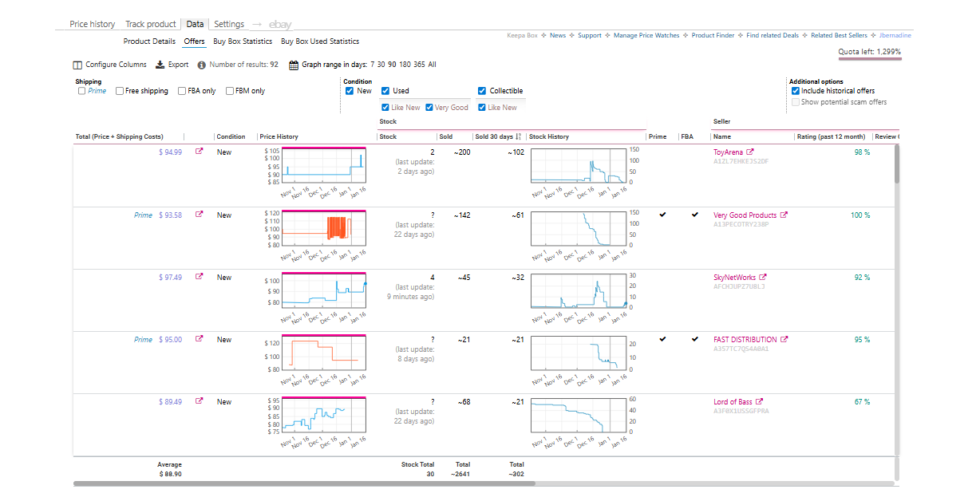Sort by Total Price + Shipping Costs header
Viewport: 980px width, 493px height.
(120, 136)
